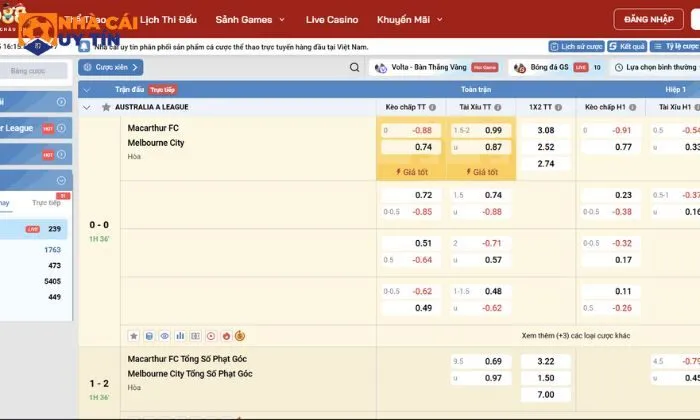Click the LIVE badge next to 239
Screen dimensions: 700x420
pos(33,229)
